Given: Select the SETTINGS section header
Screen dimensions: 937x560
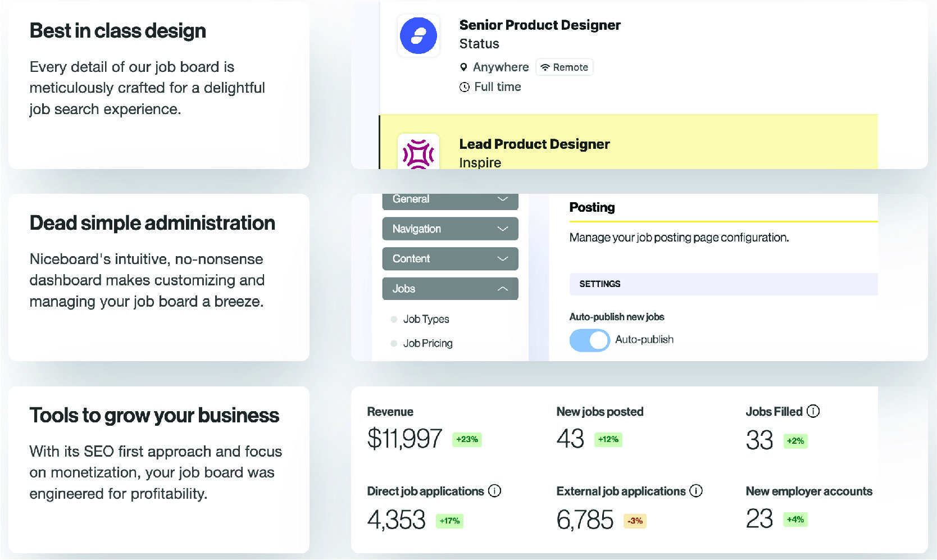Looking at the screenshot, I should tap(600, 284).
